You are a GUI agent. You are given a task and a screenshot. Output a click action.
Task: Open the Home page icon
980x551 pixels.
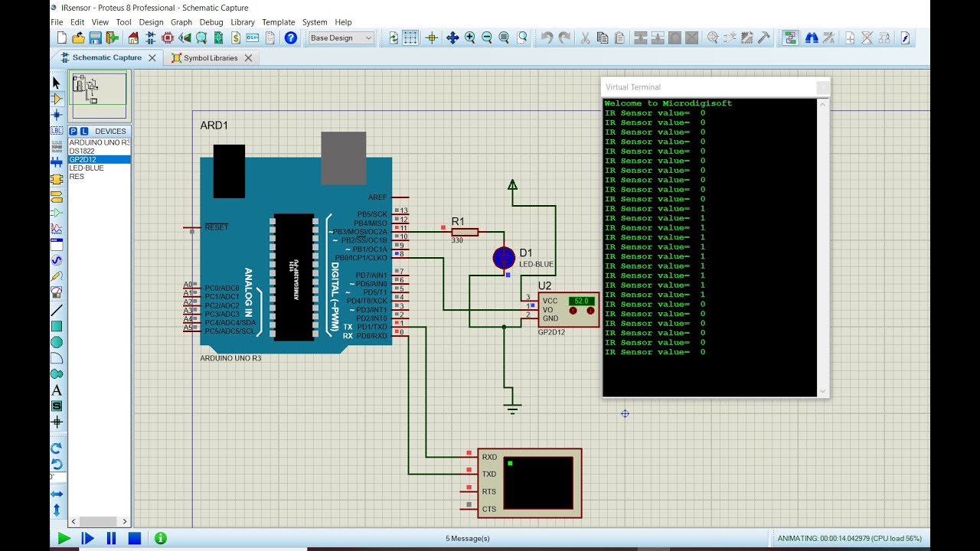point(133,37)
